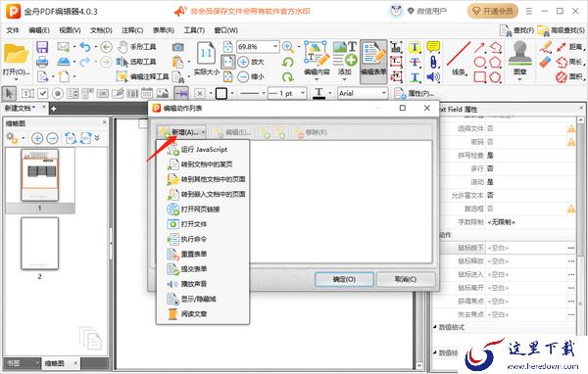Click the 属性(P)... button
This screenshot has height=374, width=588.
pos(415,93)
